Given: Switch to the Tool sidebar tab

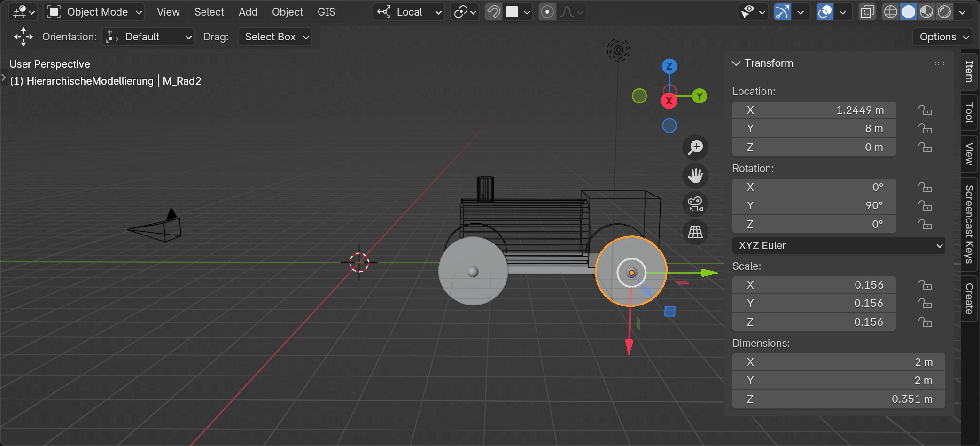Looking at the screenshot, I should 969,113.
